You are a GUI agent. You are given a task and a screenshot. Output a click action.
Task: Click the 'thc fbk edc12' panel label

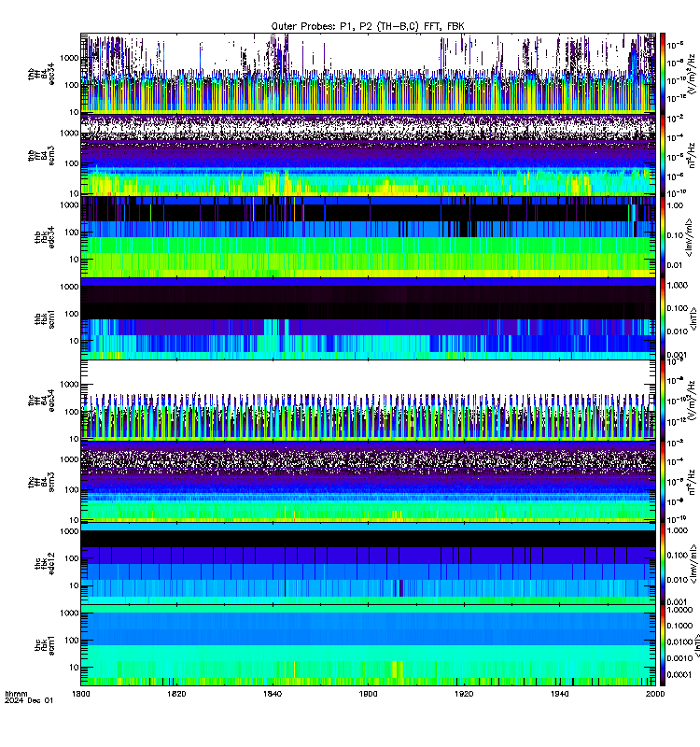tap(45, 564)
